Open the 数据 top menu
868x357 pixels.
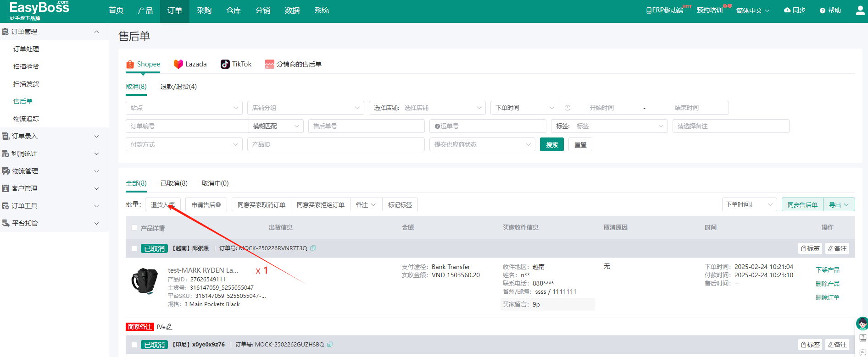coord(292,11)
